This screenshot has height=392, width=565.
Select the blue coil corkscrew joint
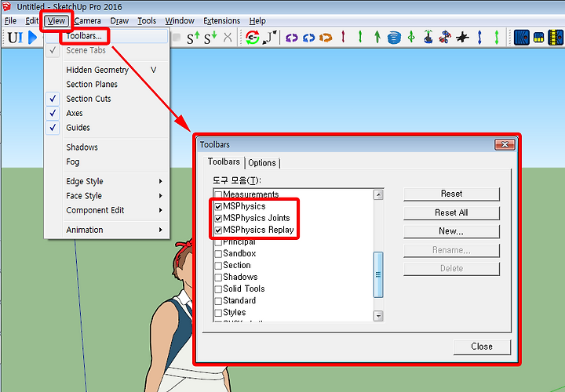click(394, 38)
